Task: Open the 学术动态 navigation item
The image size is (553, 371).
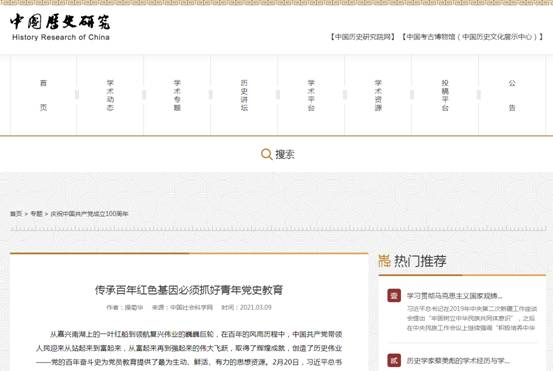Action: click(110, 95)
